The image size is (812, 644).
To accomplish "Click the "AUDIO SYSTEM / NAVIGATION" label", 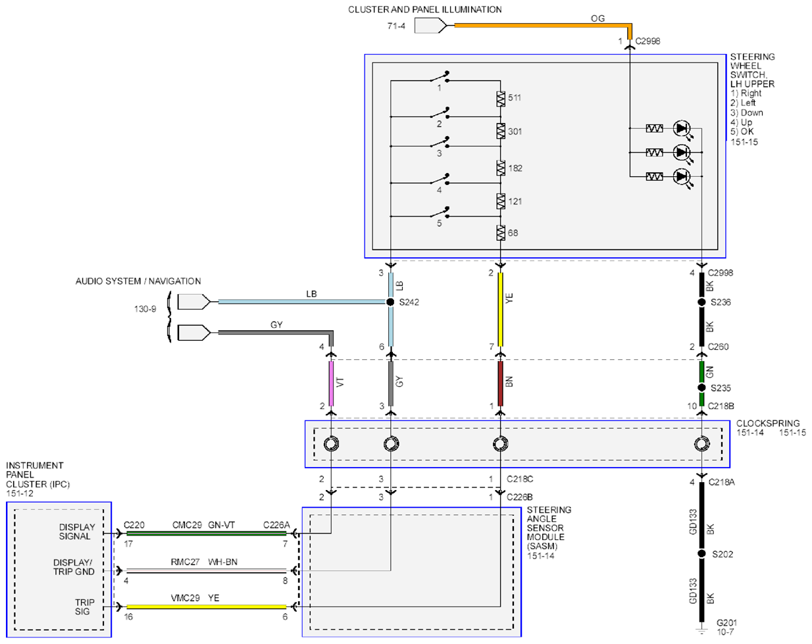I will [138, 281].
